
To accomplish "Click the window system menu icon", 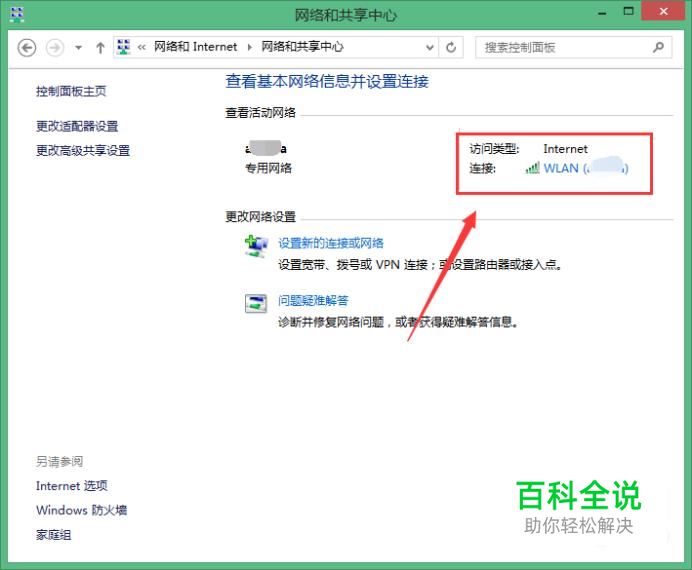I will 17,15.
